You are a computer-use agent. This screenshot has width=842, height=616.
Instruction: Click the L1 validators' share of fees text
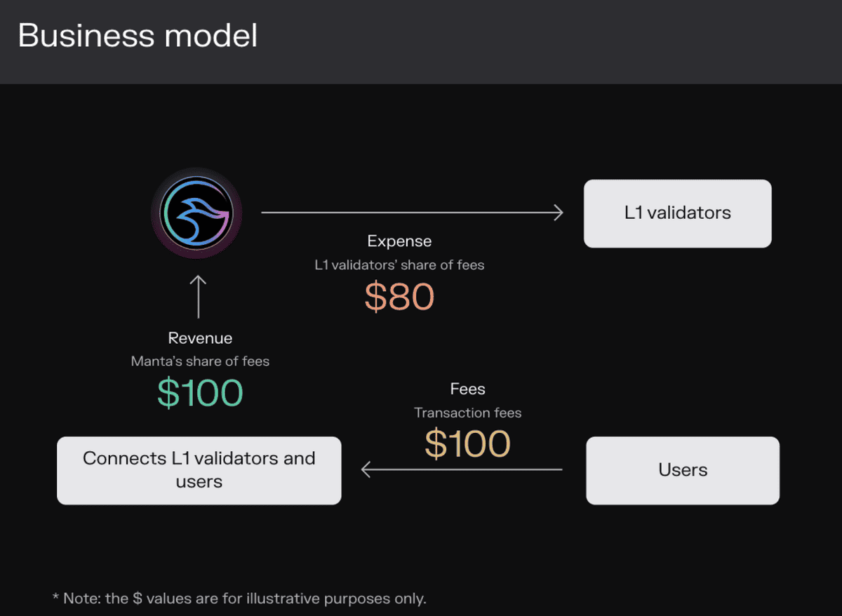click(399, 265)
